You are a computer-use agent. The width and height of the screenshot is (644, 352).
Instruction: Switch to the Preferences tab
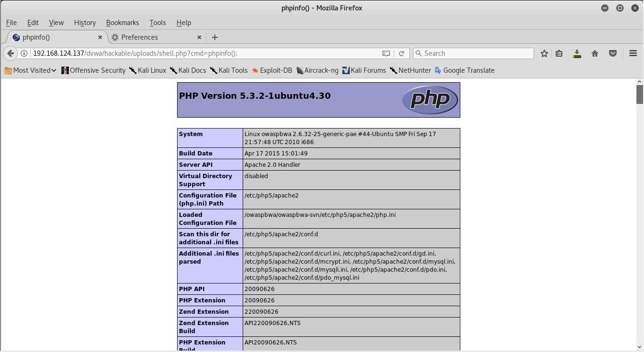tap(156, 37)
